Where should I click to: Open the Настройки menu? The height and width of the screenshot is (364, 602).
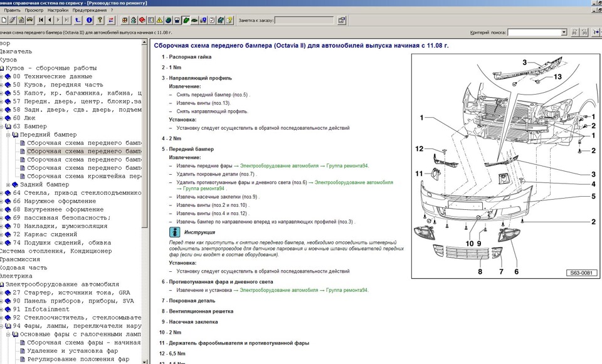pyautogui.click(x=58, y=11)
